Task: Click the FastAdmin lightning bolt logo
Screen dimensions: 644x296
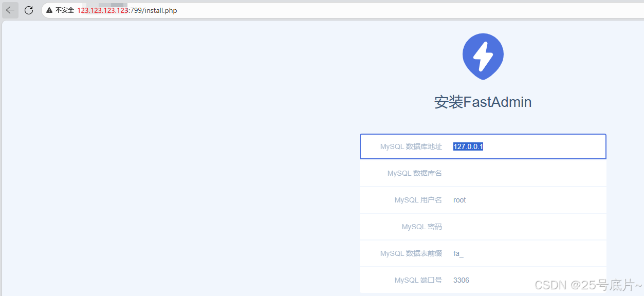Action: pos(483,57)
